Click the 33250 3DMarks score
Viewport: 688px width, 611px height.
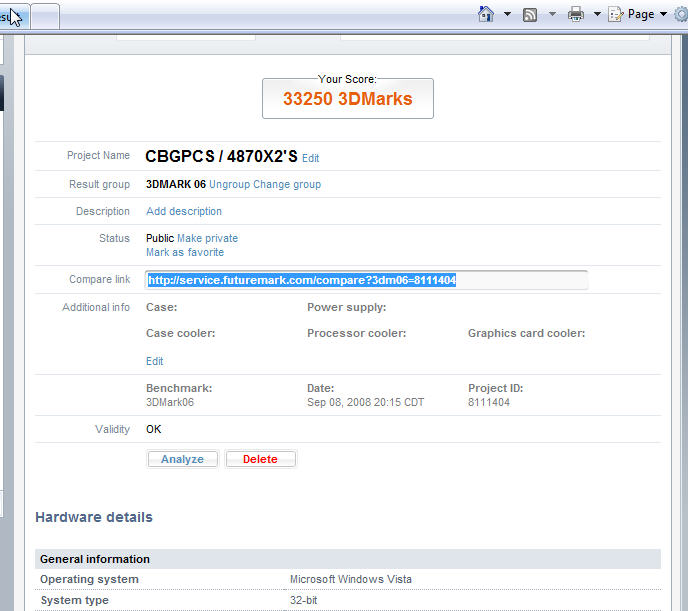[348, 99]
